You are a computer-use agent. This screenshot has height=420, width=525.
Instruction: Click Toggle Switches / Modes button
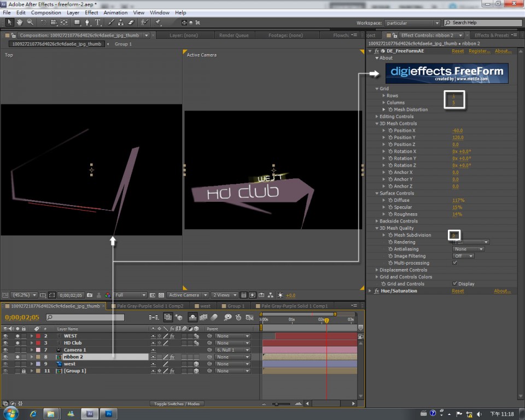177,404
